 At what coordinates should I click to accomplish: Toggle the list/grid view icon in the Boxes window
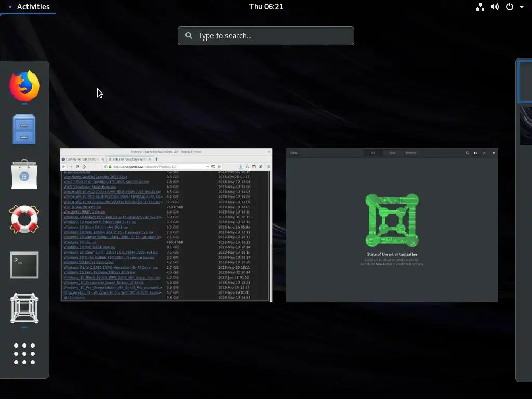476,153
